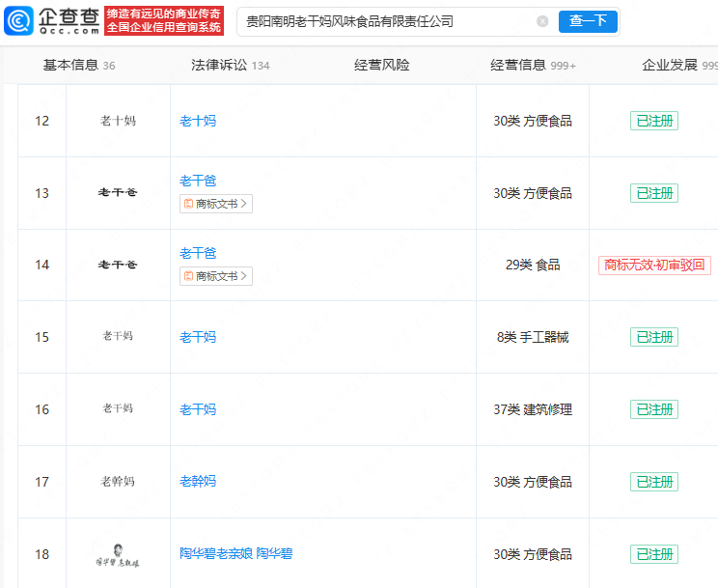Open the 企业发展 tab
The width and height of the screenshot is (718, 588).
click(x=670, y=65)
